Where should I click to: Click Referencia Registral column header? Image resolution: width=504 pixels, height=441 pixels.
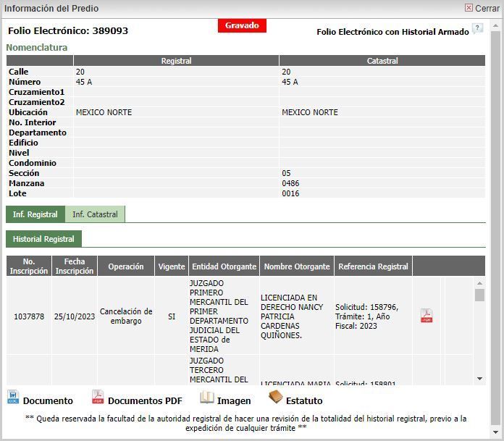(x=373, y=266)
